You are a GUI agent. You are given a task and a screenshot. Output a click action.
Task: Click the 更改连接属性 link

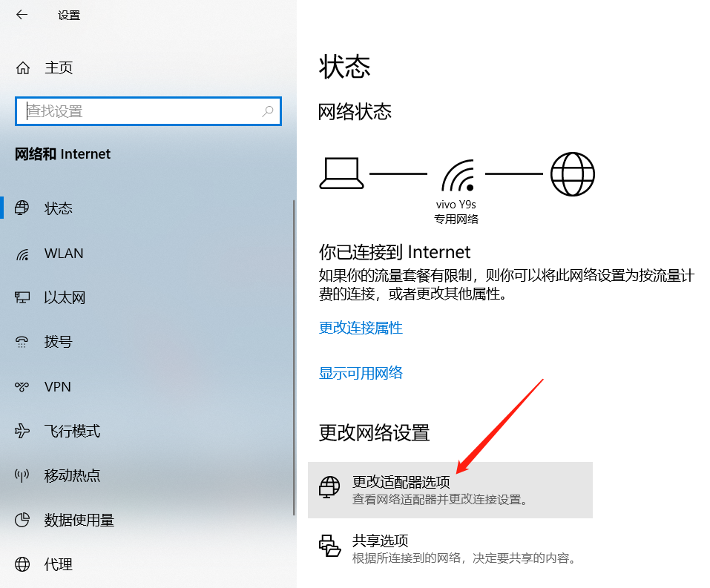point(361,328)
